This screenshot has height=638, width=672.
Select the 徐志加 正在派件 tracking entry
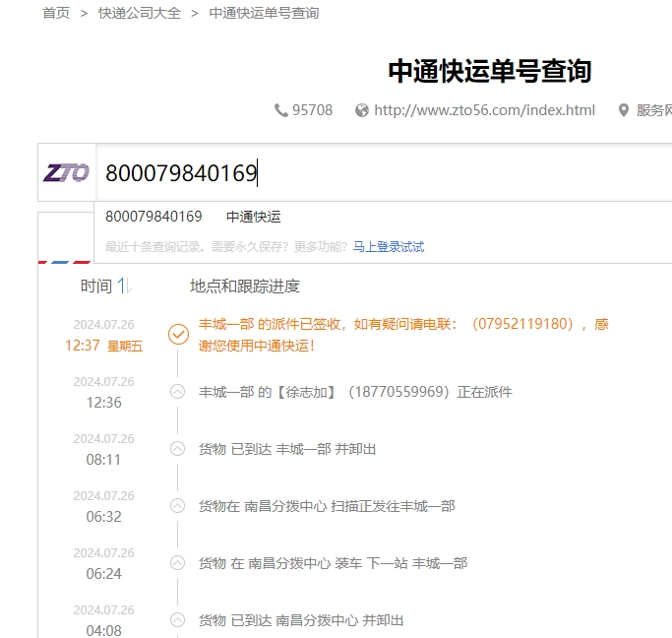355,392
